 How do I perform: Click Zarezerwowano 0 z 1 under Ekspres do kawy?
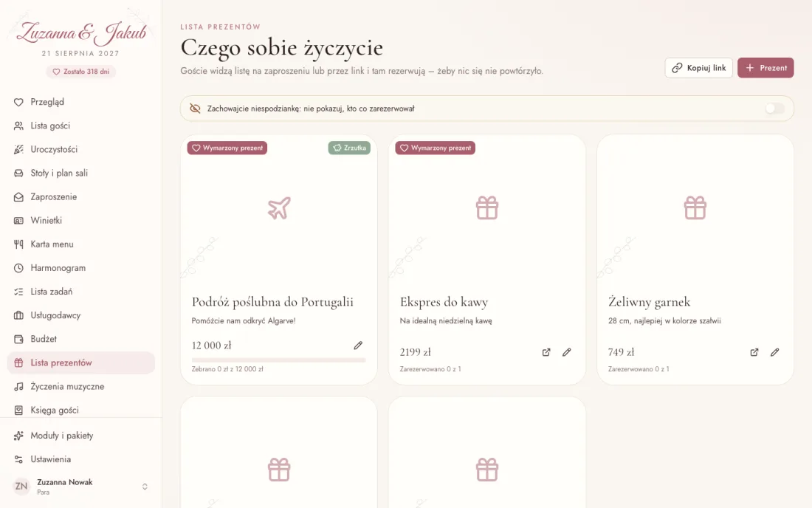(430, 369)
